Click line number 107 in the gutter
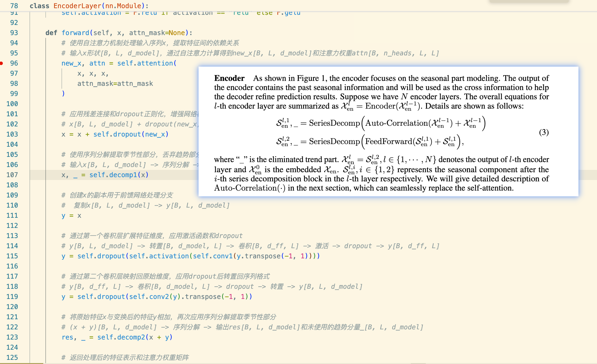The width and height of the screenshot is (597, 364). [12, 175]
